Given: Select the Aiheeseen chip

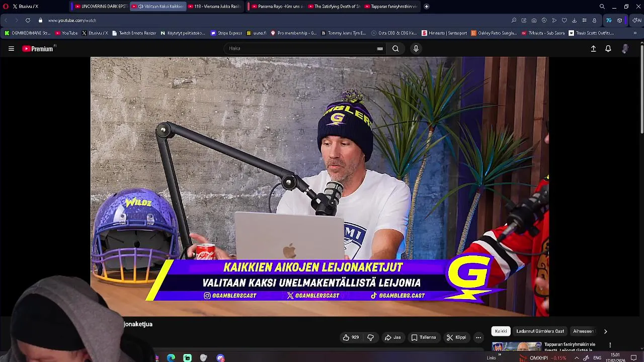Looking at the screenshot, I should 583,331.
